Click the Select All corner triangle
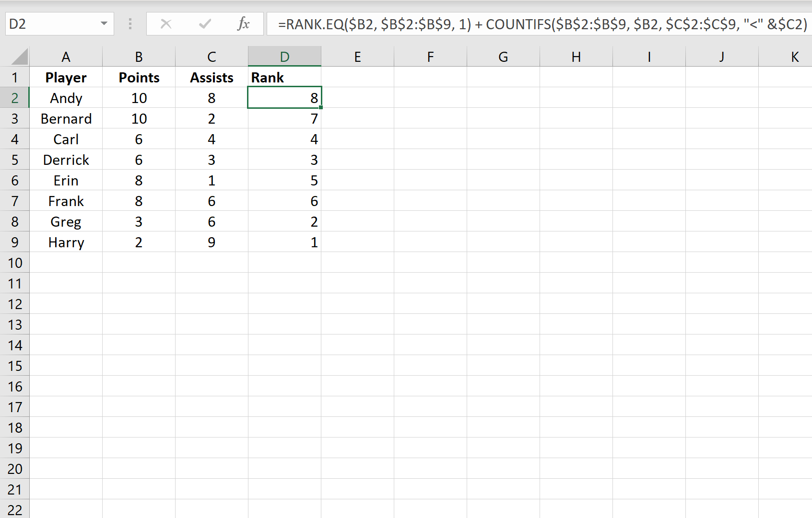 [x=19, y=57]
